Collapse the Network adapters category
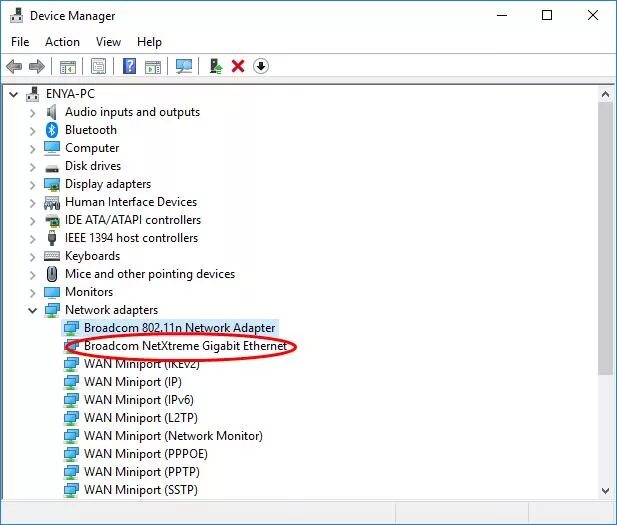This screenshot has width=617, height=525. [x=33, y=311]
